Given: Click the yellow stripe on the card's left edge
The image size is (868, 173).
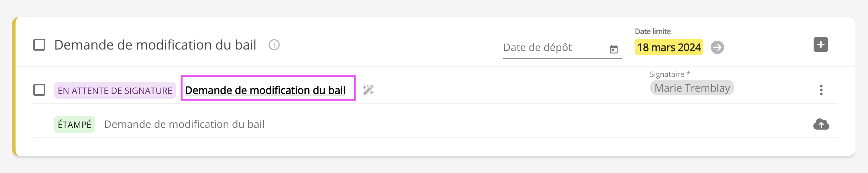Looking at the screenshot, I should point(14,86).
